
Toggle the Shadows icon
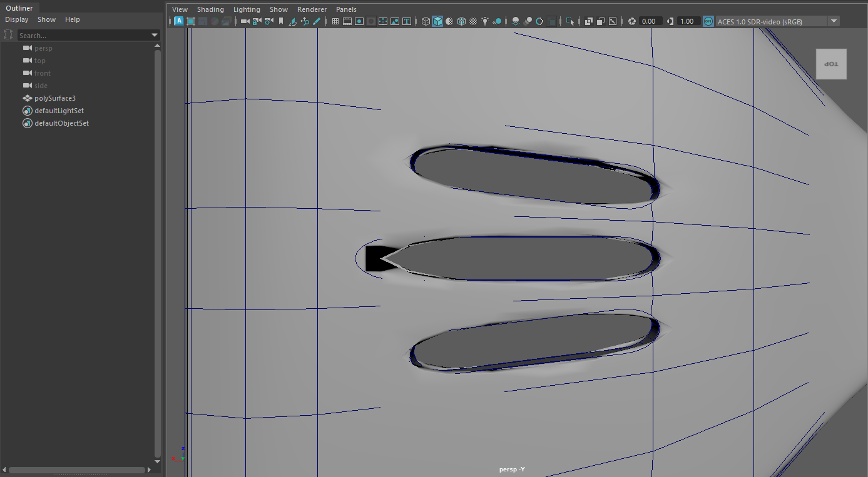tap(497, 21)
